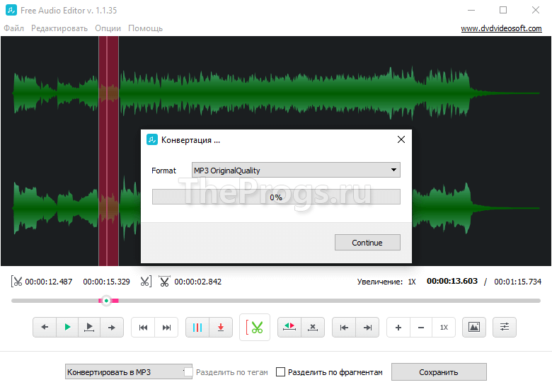This screenshot has width=552, height=392.
Task: Close the Конвертация dialog
Action: point(401,139)
